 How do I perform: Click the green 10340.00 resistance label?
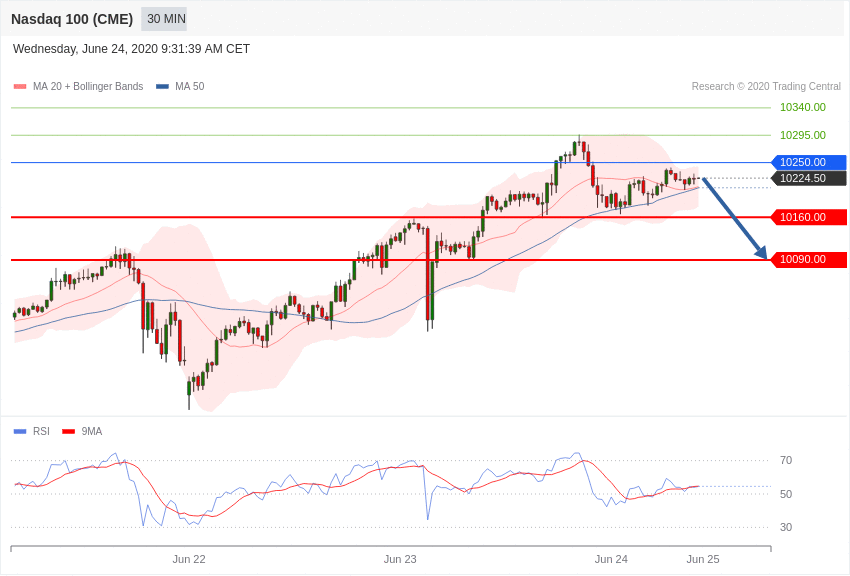click(x=803, y=108)
